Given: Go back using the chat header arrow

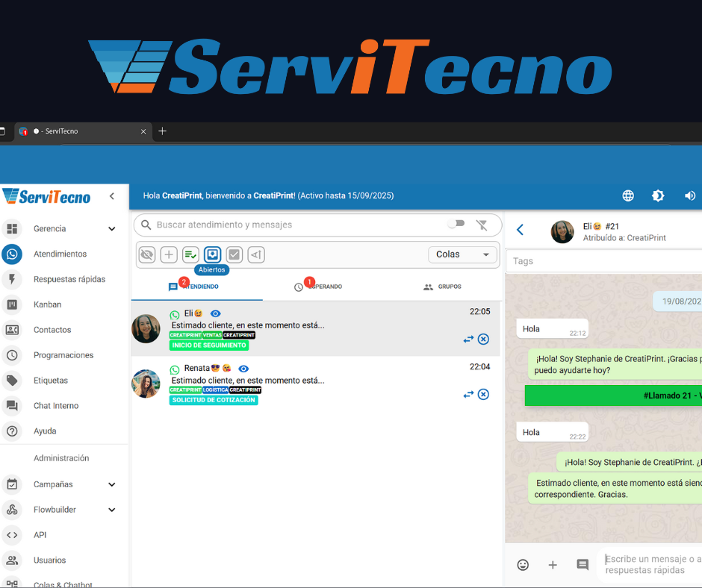Looking at the screenshot, I should tap(521, 230).
